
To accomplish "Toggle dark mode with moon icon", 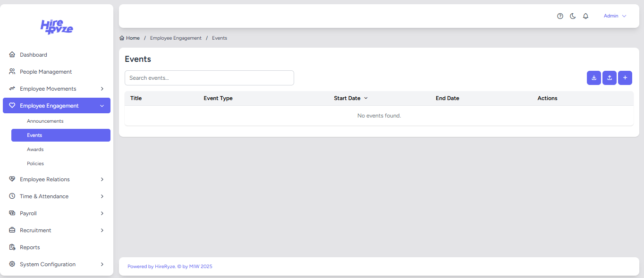I will (x=573, y=16).
